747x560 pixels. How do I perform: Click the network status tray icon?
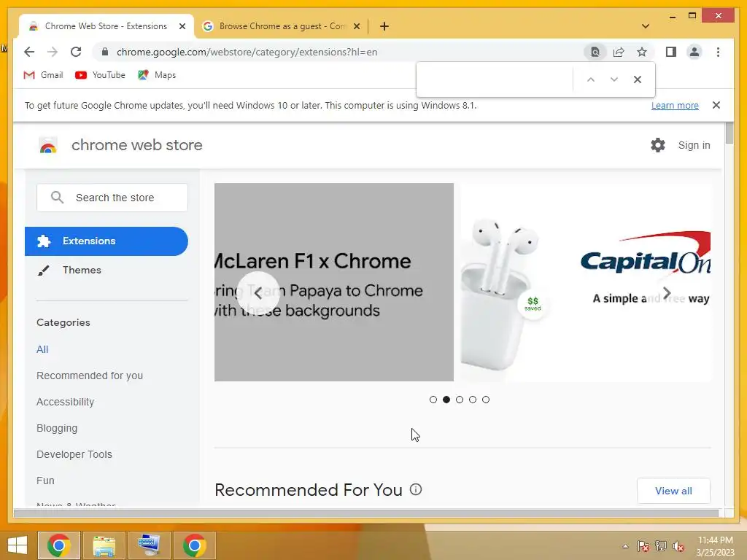tap(661, 546)
